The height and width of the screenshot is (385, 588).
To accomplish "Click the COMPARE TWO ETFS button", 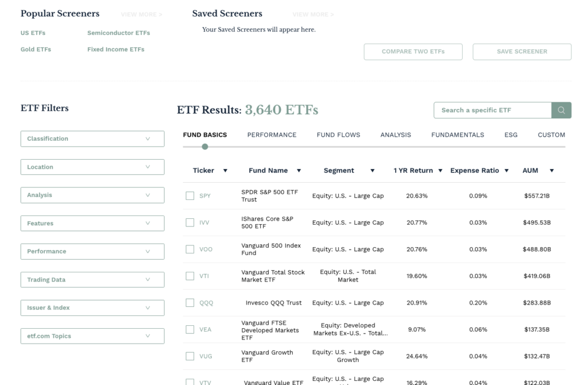I will pyautogui.click(x=413, y=51).
